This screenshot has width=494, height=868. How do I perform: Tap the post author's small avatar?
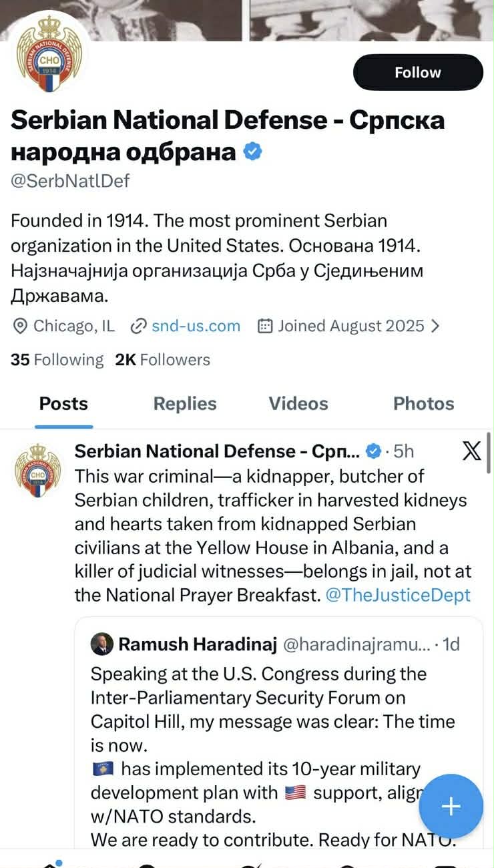[x=37, y=471]
